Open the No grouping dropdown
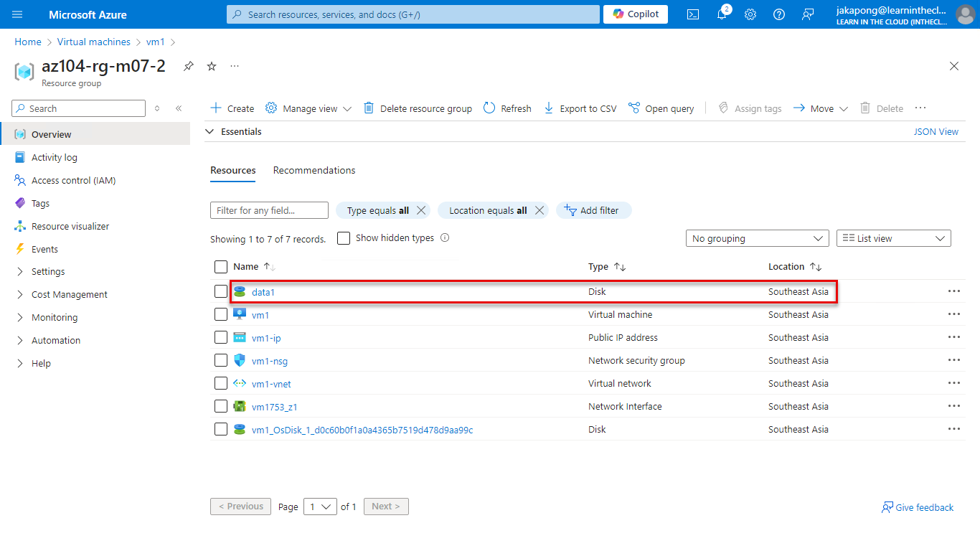 [758, 238]
